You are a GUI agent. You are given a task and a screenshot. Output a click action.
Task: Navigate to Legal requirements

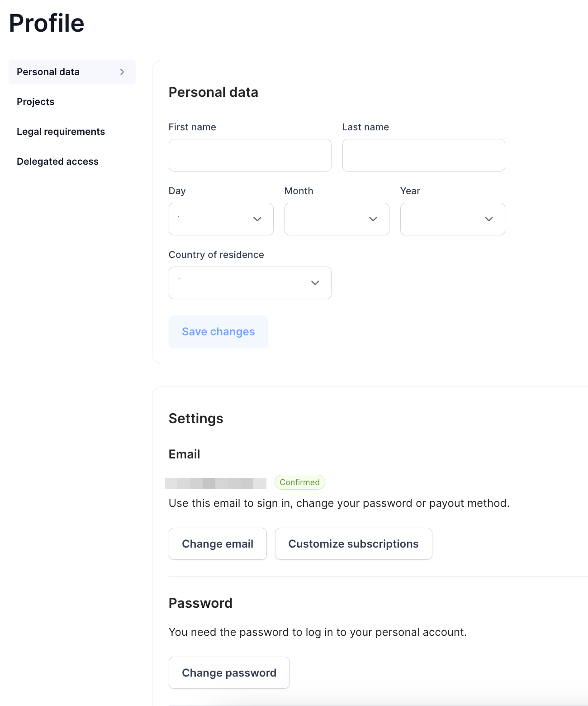tap(61, 131)
